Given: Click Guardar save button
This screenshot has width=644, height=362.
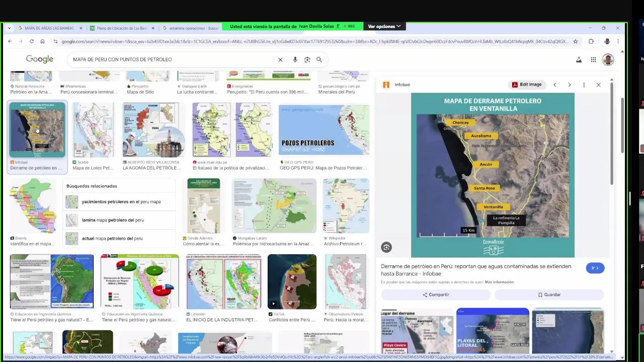Looking at the screenshot, I should point(549,295).
